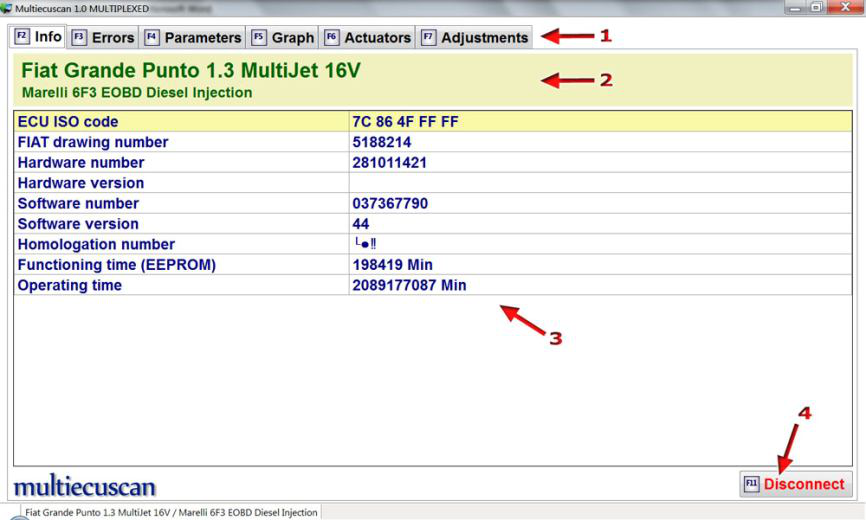Open the Adjustments tab

click(x=484, y=38)
